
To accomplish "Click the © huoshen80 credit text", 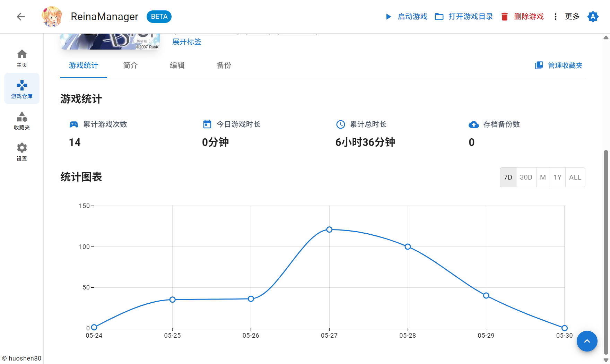I will click(21, 358).
